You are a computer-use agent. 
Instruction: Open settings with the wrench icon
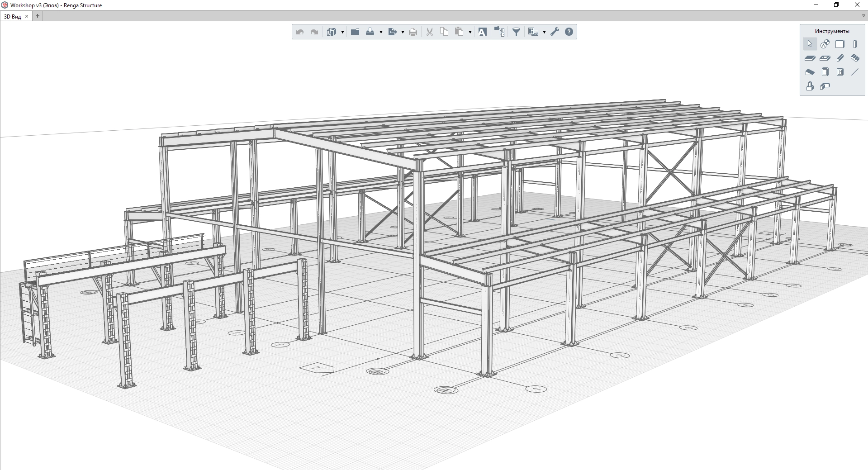(555, 32)
